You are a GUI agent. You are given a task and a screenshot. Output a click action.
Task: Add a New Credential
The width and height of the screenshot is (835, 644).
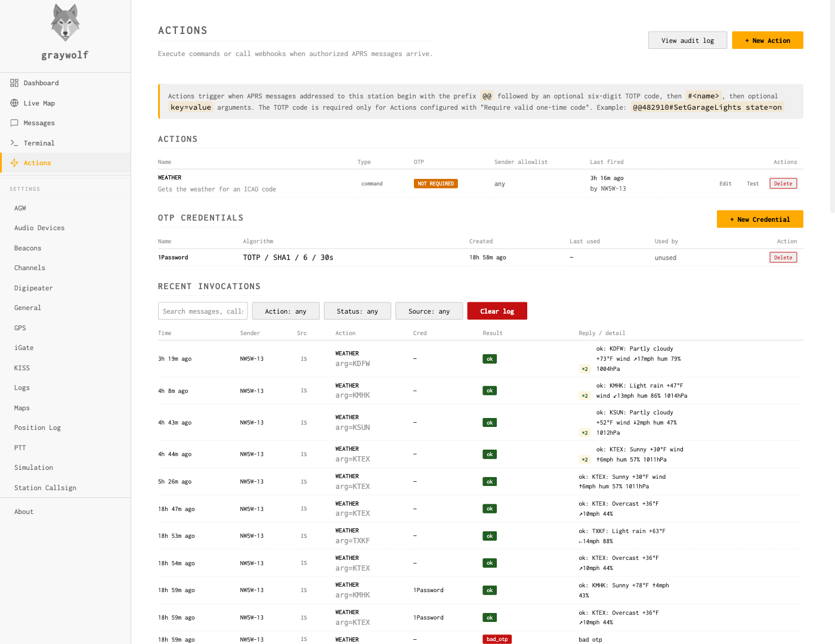coord(760,219)
